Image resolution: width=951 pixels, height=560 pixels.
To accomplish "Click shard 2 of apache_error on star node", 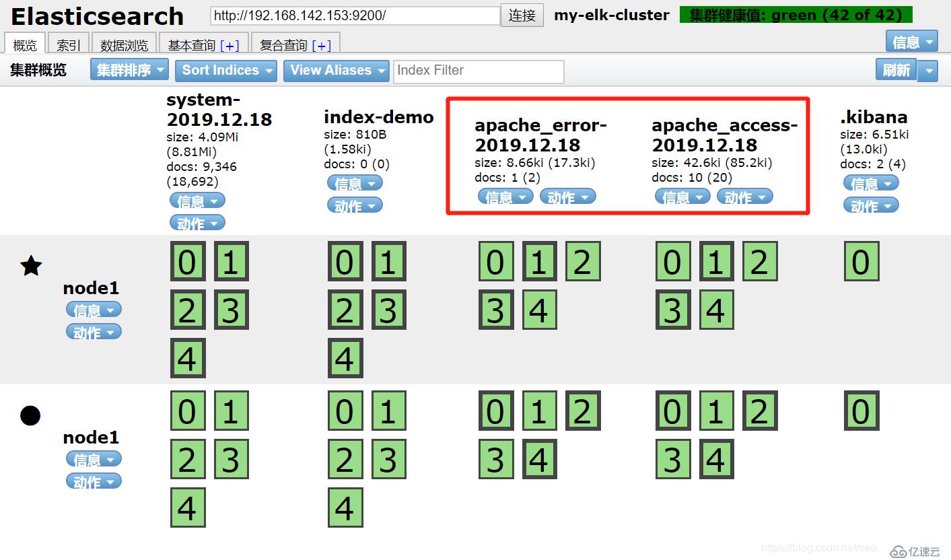I will 583,261.
